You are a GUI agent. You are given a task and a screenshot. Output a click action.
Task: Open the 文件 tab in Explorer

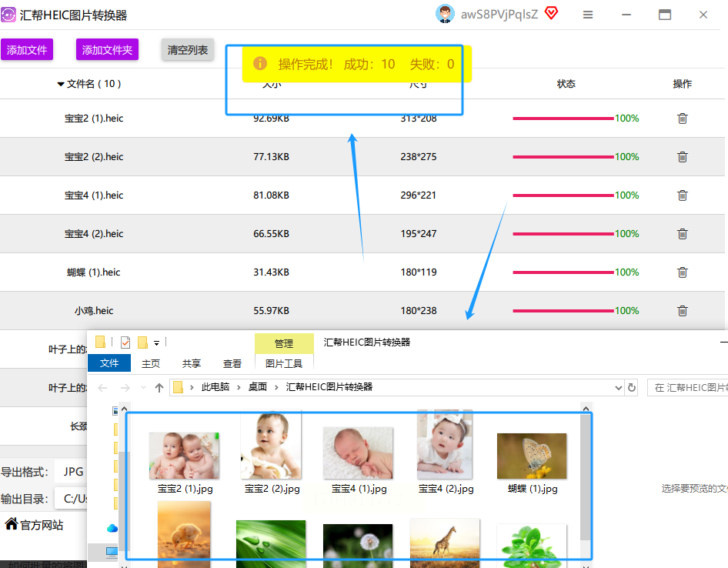click(109, 363)
